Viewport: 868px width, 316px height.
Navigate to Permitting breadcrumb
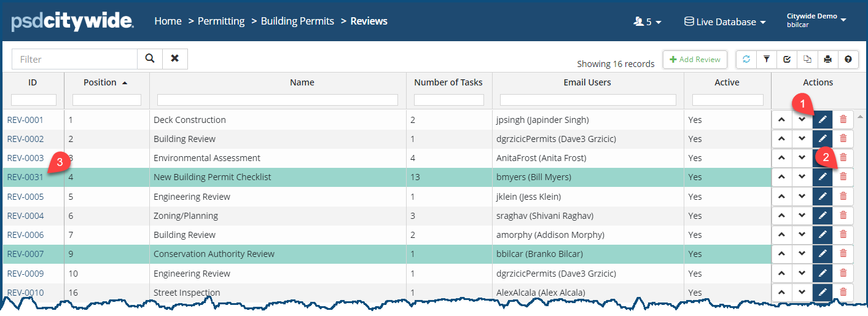[221, 21]
